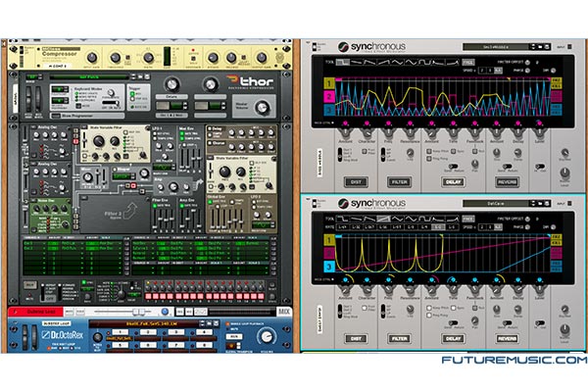This screenshot has width=588, height=392.
Task: Click lower Synchronous Filter Freq knob
Action: coord(388,289)
